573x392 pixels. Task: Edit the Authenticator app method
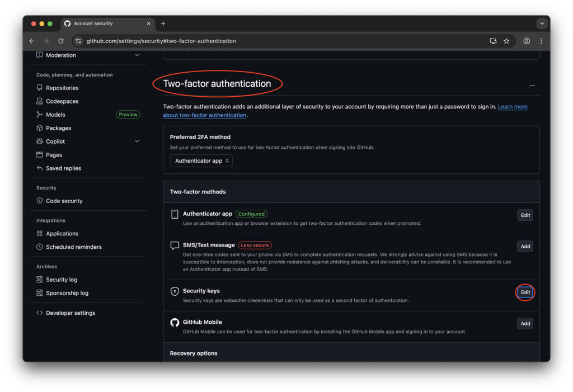click(525, 215)
